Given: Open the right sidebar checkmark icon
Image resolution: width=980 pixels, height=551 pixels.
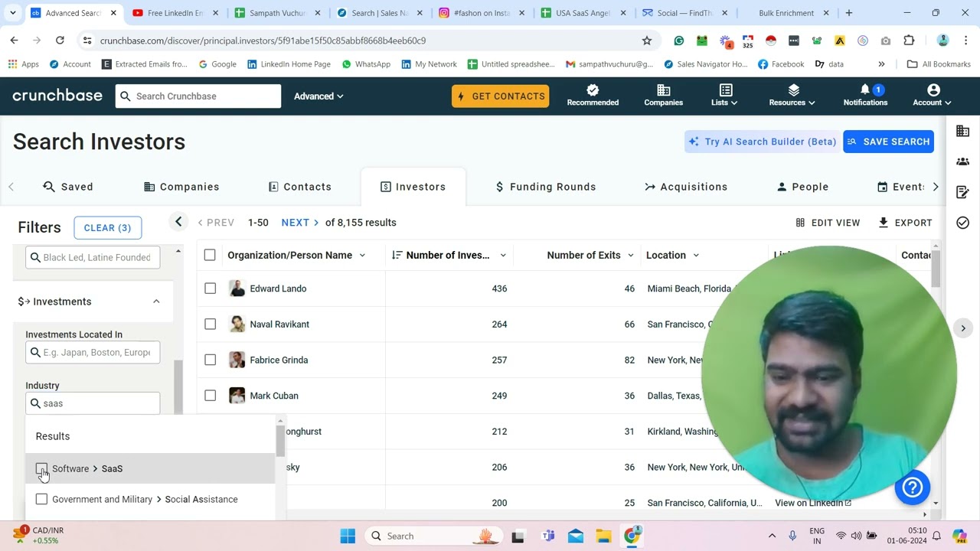Looking at the screenshot, I should click(x=963, y=223).
